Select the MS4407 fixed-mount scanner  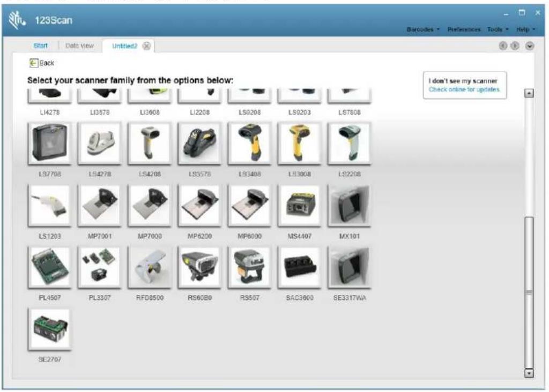(x=299, y=206)
